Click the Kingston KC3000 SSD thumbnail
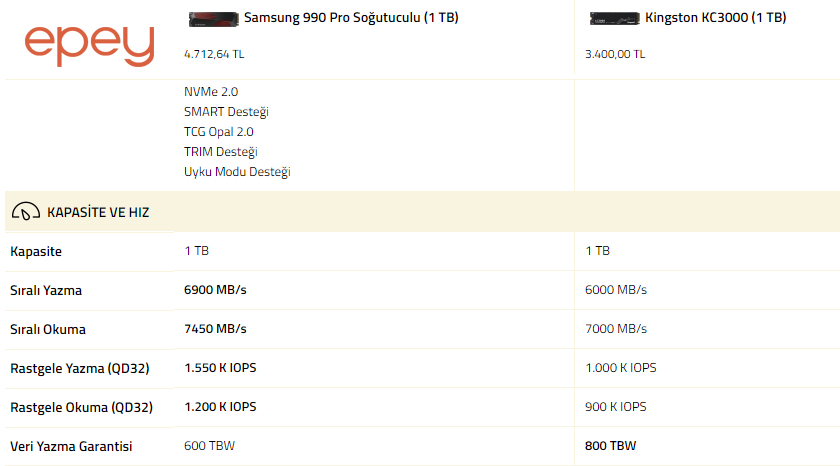The height and width of the screenshot is (466, 840). point(614,18)
